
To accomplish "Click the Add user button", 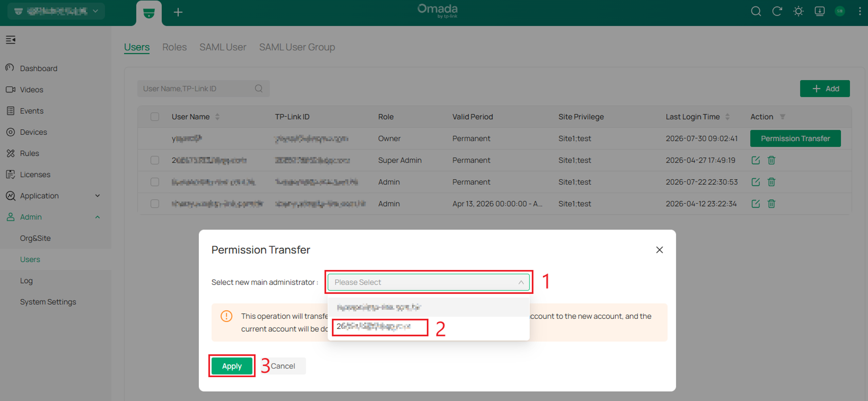I will [x=825, y=89].
